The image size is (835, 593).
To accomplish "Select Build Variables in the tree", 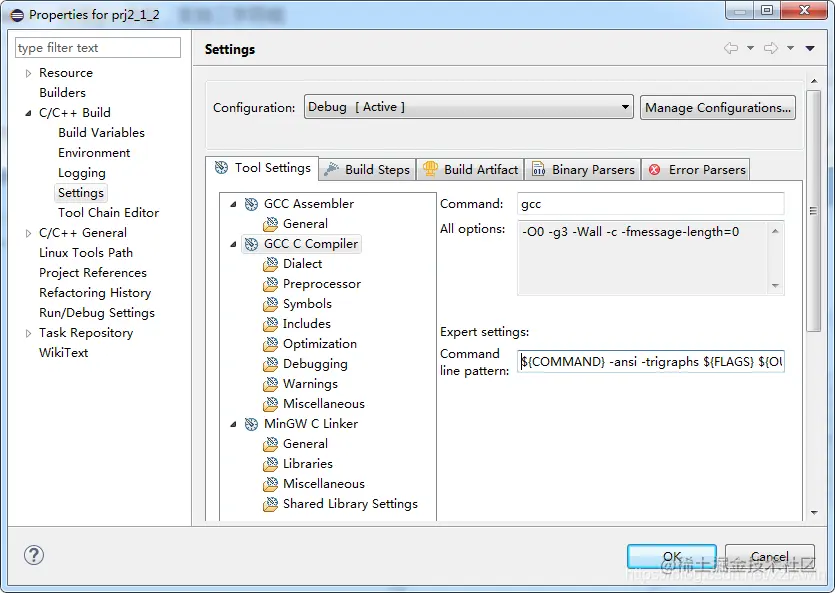I will click(101, 133).
